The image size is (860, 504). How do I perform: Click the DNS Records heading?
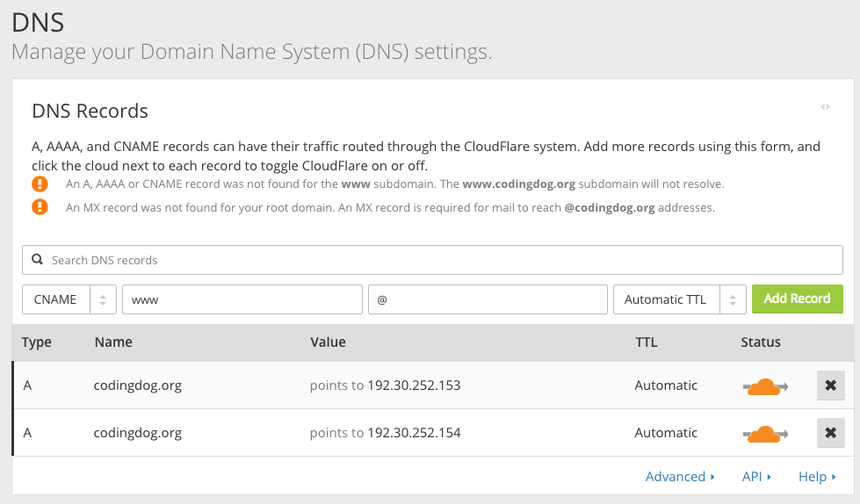[90, 111]
